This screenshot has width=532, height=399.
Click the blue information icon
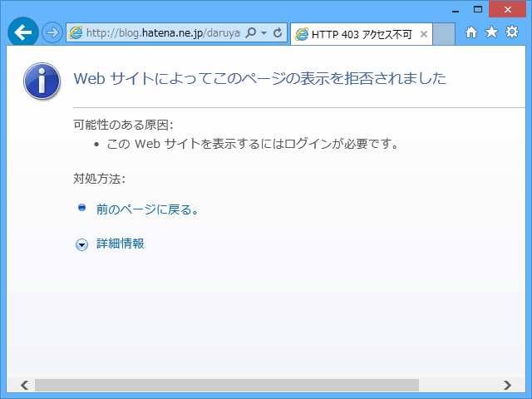(42, 81)
